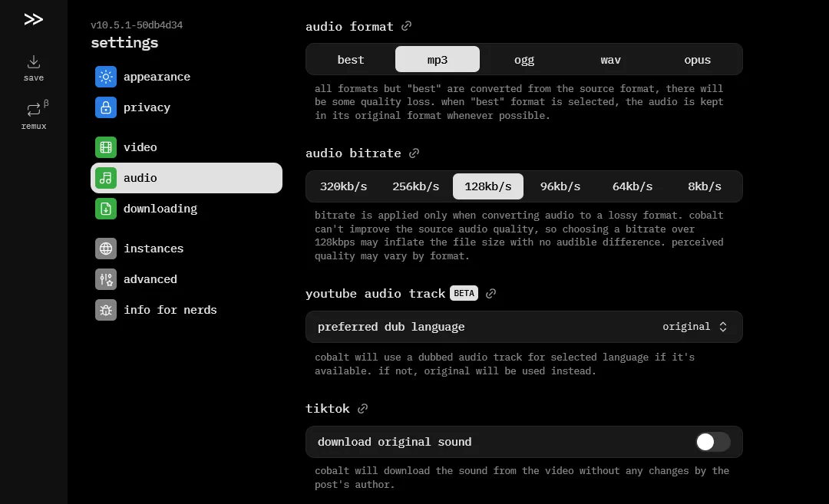Click the audio format heading
Screen dimensions: 829x504
349,26
